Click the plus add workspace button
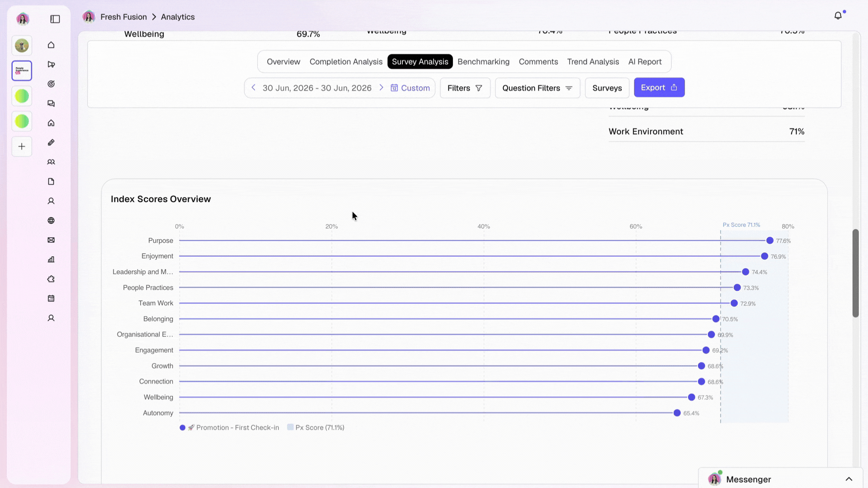The image size is (868, 488). [22, 146]
